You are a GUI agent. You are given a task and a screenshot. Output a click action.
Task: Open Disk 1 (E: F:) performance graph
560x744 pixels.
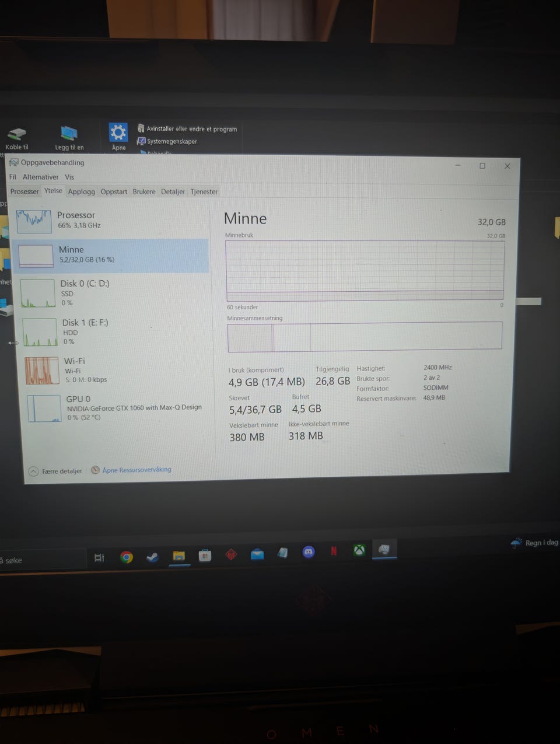click(114, 332)
